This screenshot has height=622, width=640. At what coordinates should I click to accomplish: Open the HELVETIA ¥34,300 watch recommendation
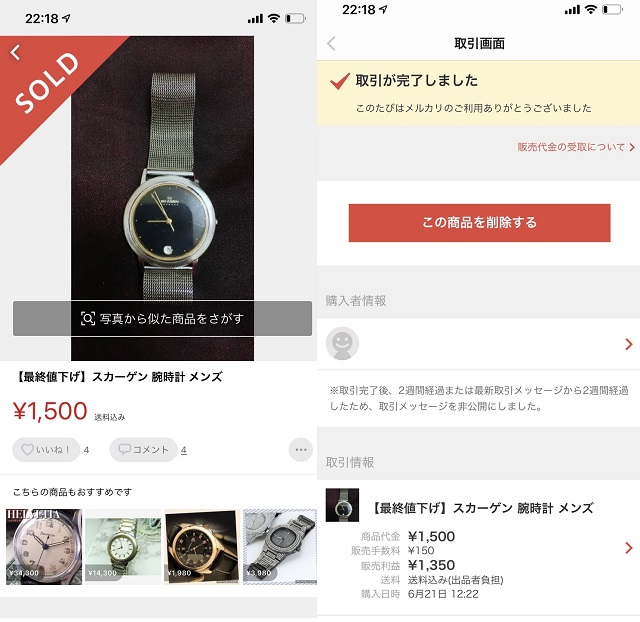[44, 546]
